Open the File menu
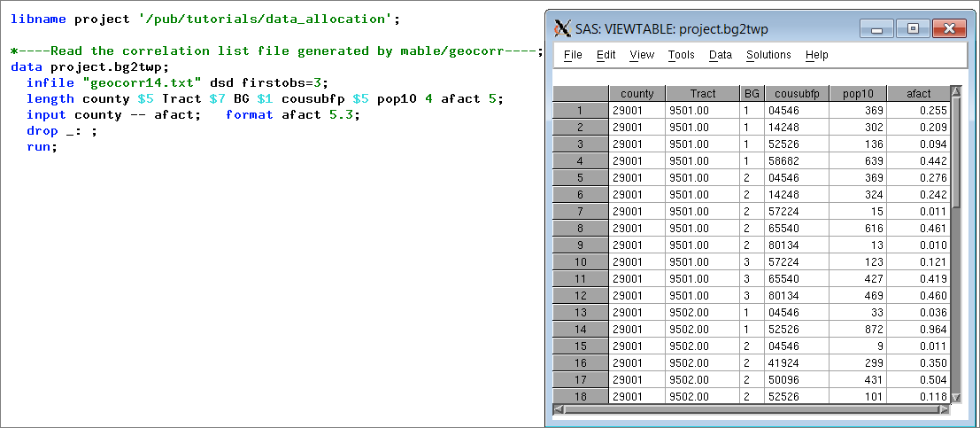980x428 pixels. 573,55
